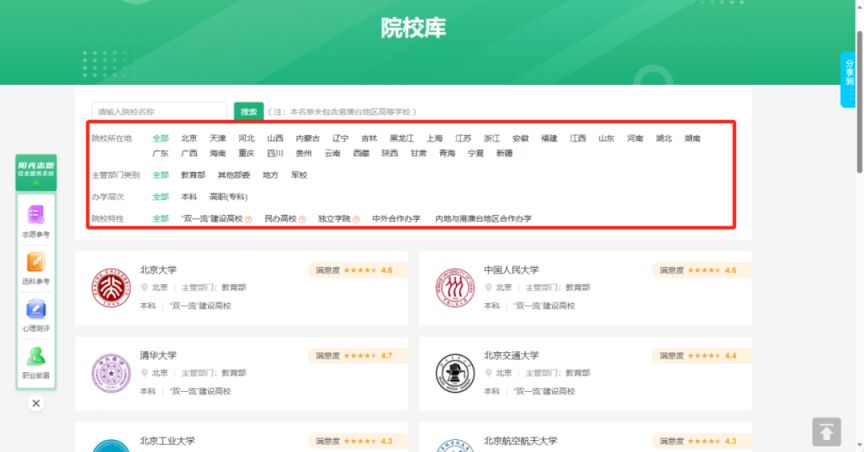
Task: Open the 志愿参考 sidebar icon
Action: pyautogui.click(x=36, y=221)
